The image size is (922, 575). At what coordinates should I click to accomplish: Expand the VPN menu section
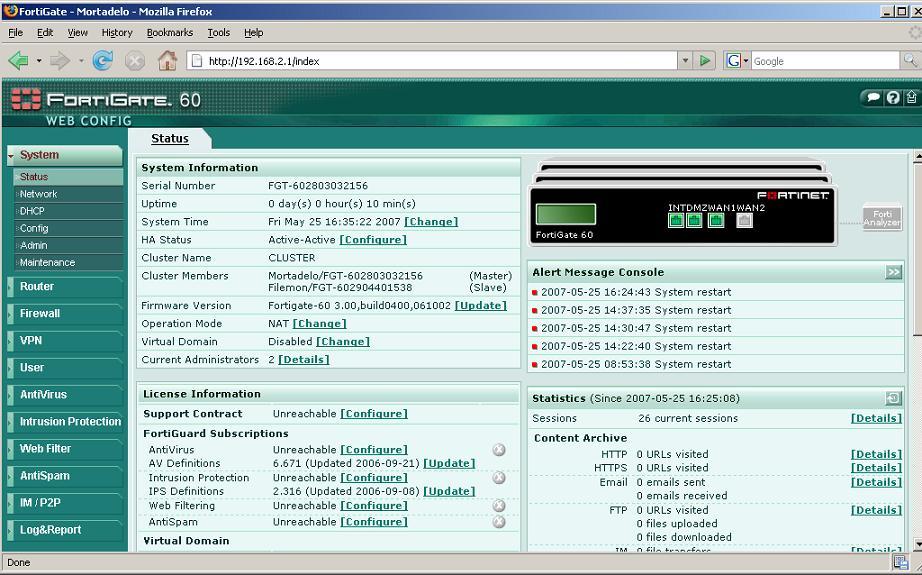point(65,340)
